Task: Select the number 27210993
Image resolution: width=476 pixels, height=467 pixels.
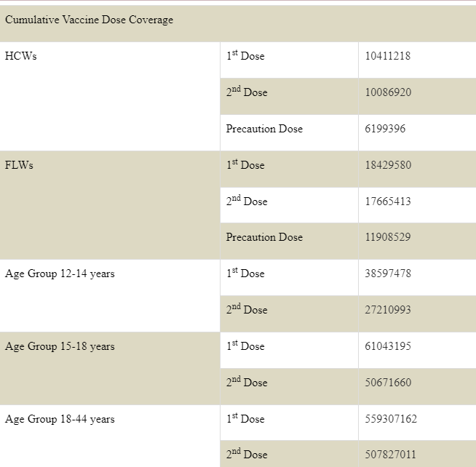Action: click(x=388, y=310)
